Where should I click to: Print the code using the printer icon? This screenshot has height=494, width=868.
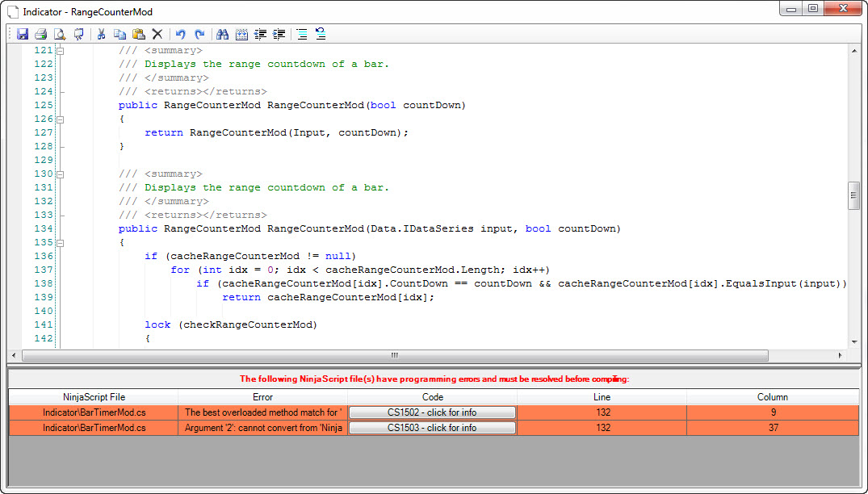pyautogui.click(x=40, y=34)
